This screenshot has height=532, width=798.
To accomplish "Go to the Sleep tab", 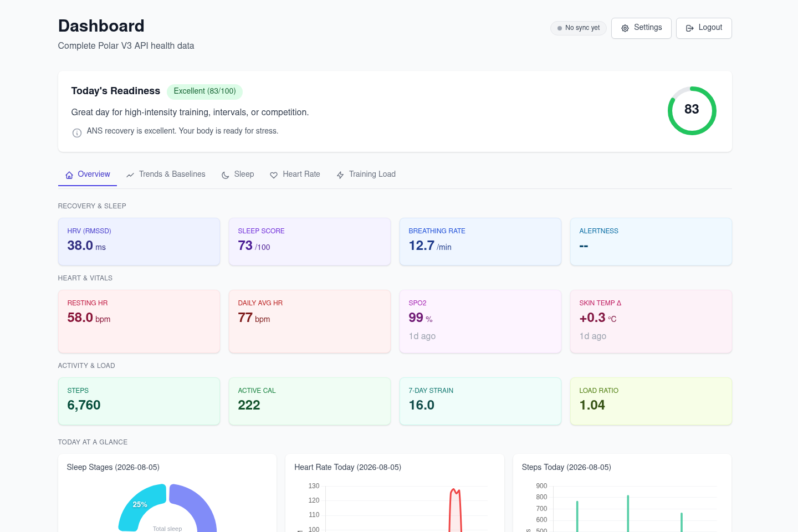I will coord(238,175).
